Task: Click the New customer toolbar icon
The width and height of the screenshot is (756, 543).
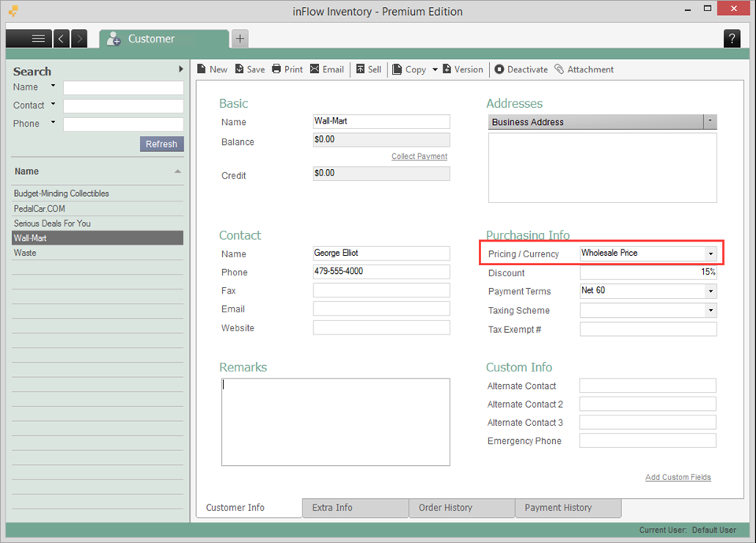Action: point(202,69)
